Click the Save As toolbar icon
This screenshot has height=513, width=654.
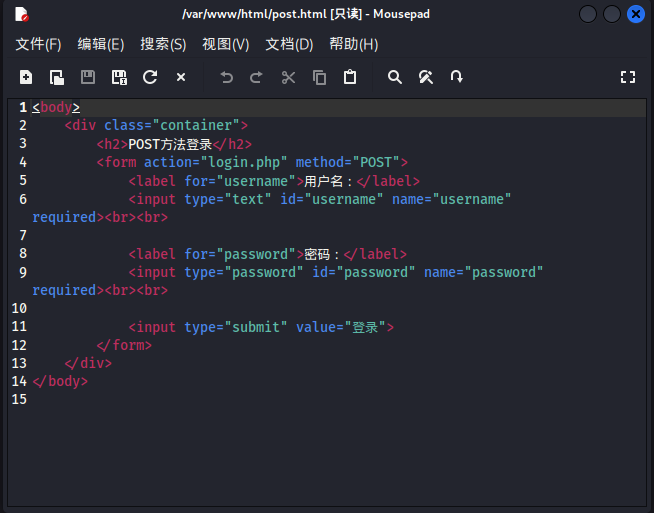(119, 77)
